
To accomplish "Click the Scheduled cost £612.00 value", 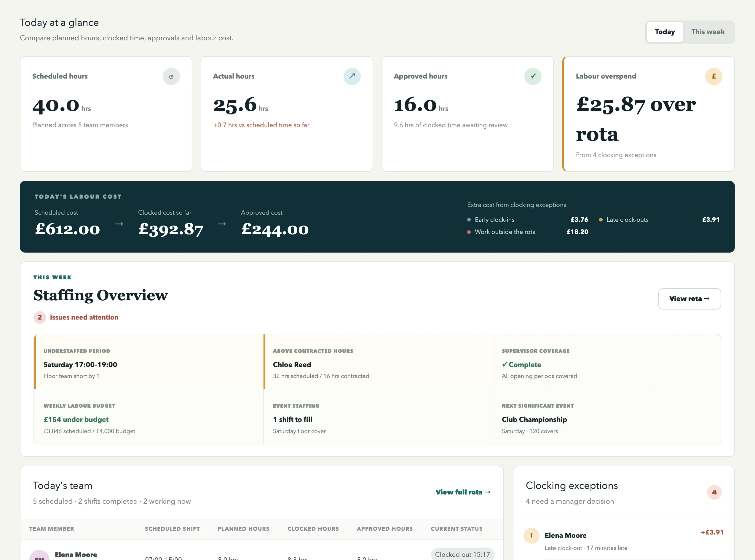I will [67, 229].
